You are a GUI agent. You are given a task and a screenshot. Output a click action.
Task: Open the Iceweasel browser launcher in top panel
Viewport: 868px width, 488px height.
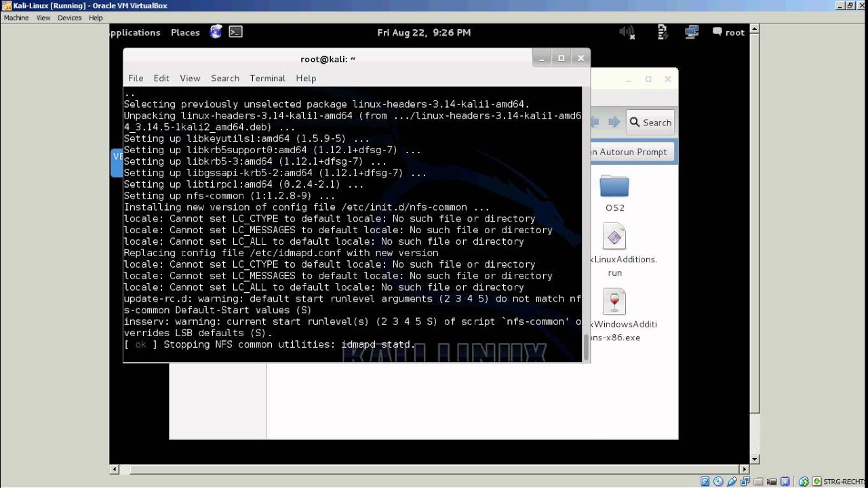coord(216,32)
